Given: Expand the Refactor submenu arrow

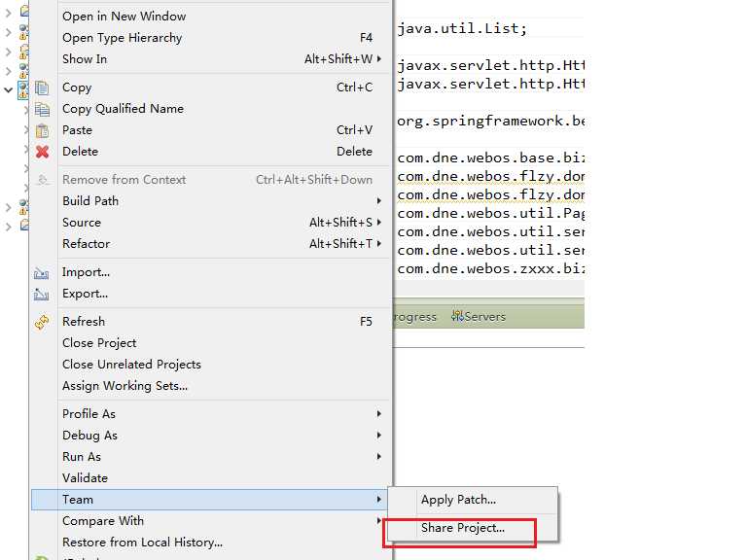Looking at the screenshot, I should [x=378, y=243].
